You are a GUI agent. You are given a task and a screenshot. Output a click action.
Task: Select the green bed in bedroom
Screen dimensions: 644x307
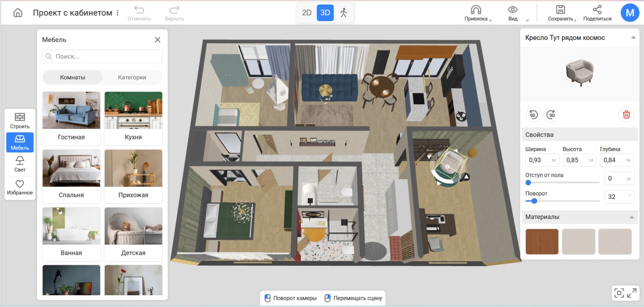[x=229, y=220]
